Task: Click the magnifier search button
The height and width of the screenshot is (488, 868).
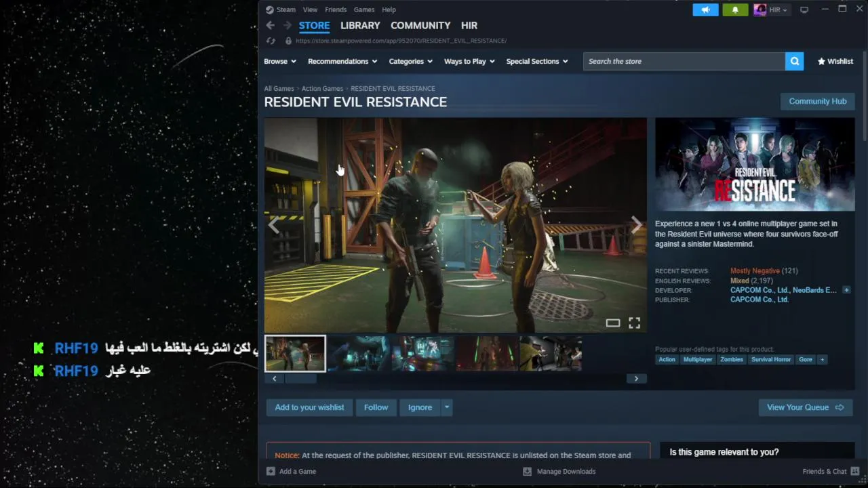Action: pyautogui.click(x=794, y=61)
